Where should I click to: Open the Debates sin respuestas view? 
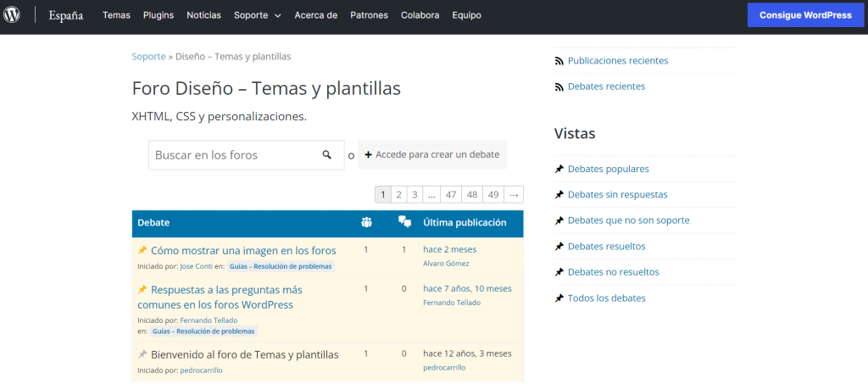[x=617, y=195]
